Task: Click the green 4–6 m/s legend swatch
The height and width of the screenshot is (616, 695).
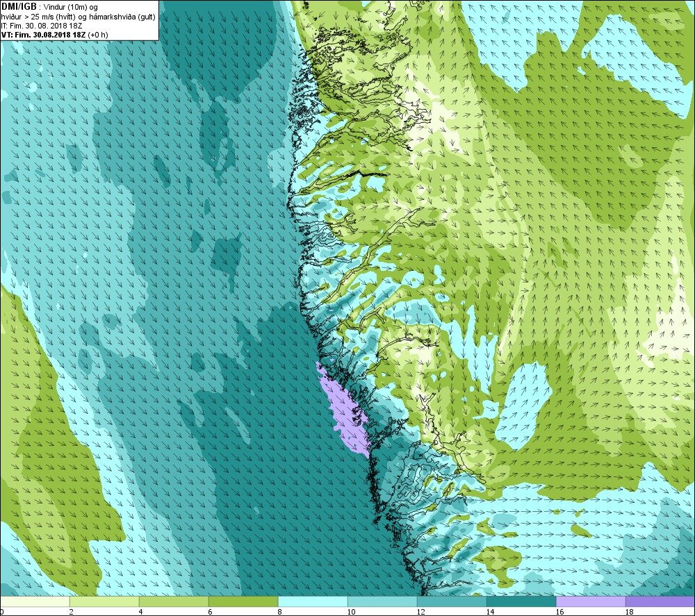Action: [174, 601]
